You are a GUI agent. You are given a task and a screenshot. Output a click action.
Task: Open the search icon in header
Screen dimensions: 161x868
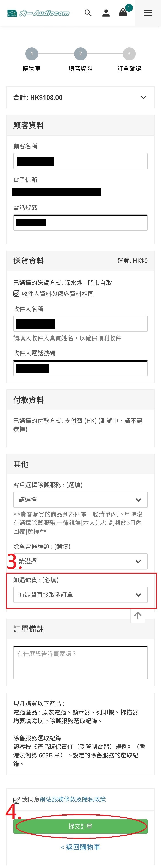[88, 13]
